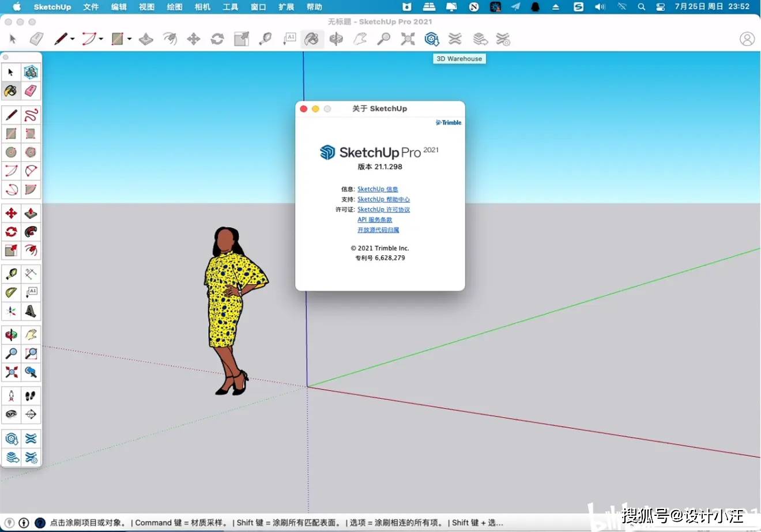
Task: Click the Previous view tool
Action: [x=31, y=372]
